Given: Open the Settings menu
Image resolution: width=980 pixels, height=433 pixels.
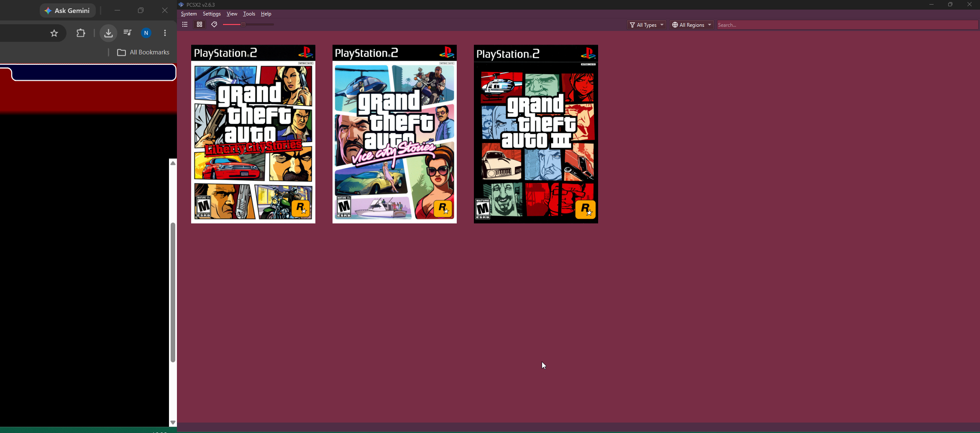Looking at the screenshot, I should tap(212, 14).
